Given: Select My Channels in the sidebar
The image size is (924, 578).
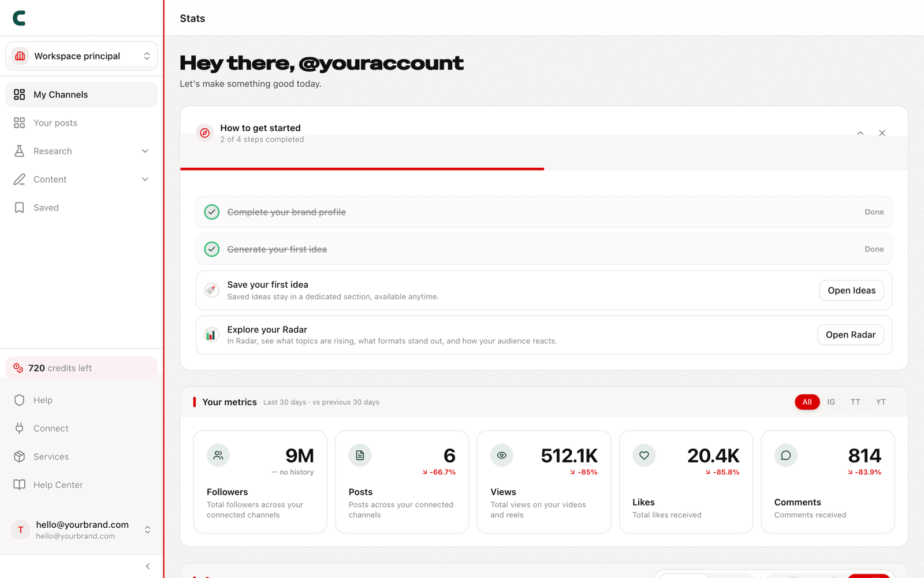Looking at the screenshot, I should (x=81, y=94).
